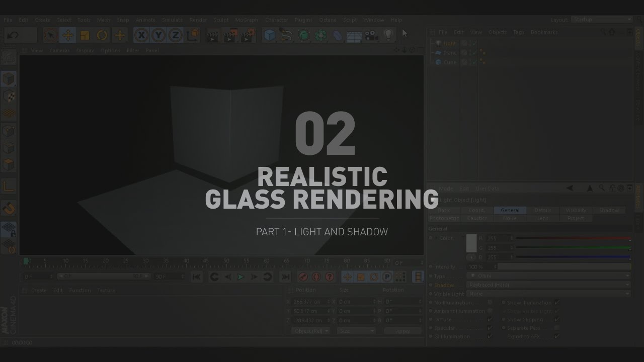This screenshot has width=644, height=362.
Task: Select the Rotate tool in the toolbar
Action: (x=102, y=35)
